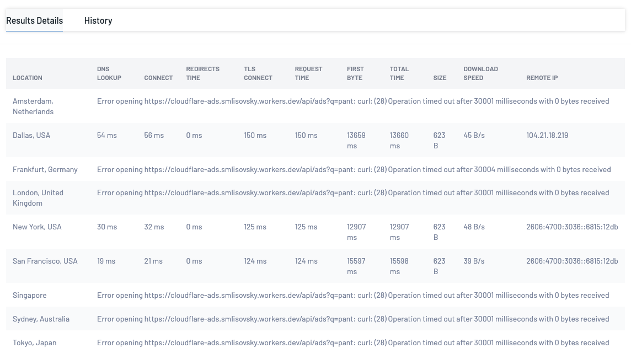Select the Results Details tab
Viewport: 631px width, 364px height.
[x=34, y=20]
